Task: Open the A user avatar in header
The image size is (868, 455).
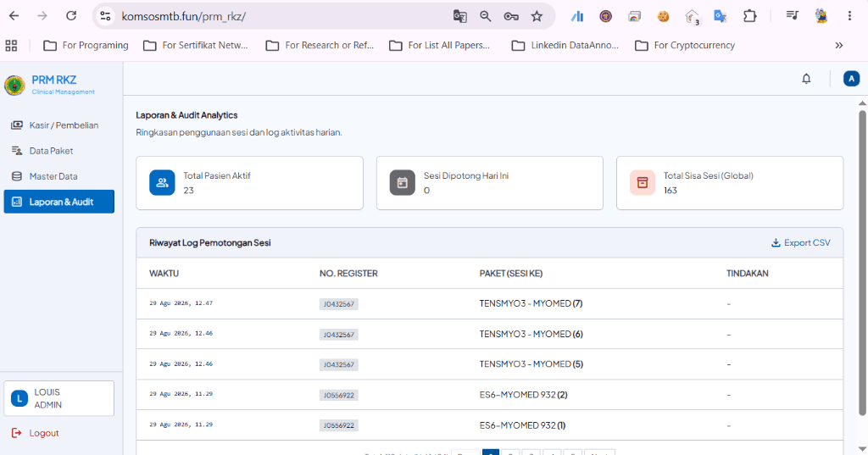Action: 851,79
